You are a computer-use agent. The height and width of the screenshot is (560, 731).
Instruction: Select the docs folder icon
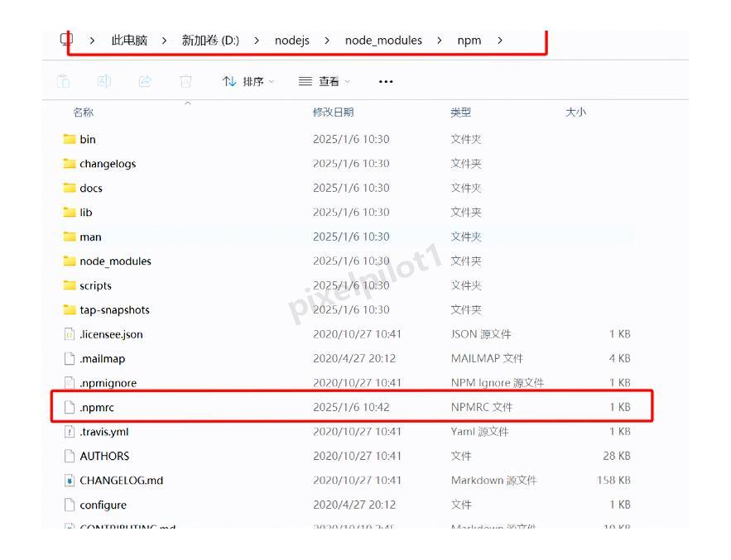pyautogui.click(x=70, y=188)
